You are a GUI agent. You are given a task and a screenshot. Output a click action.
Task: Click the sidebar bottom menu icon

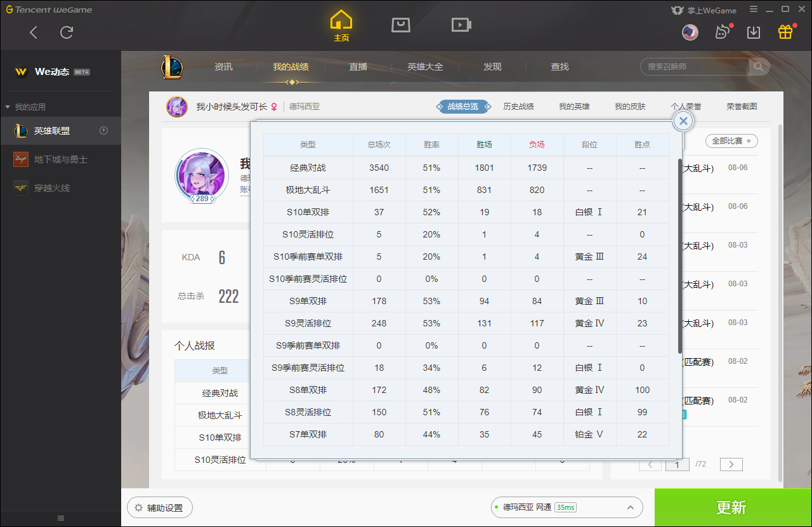pos(61,518)
